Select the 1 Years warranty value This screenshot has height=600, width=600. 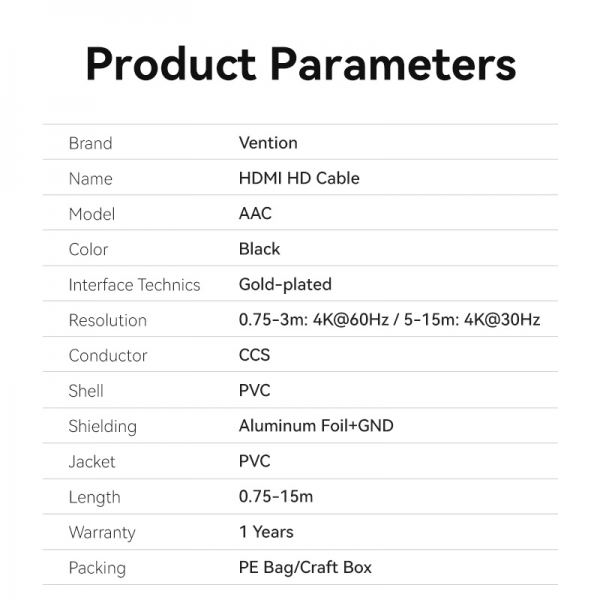pyautogui.click(x=266, y=532)
